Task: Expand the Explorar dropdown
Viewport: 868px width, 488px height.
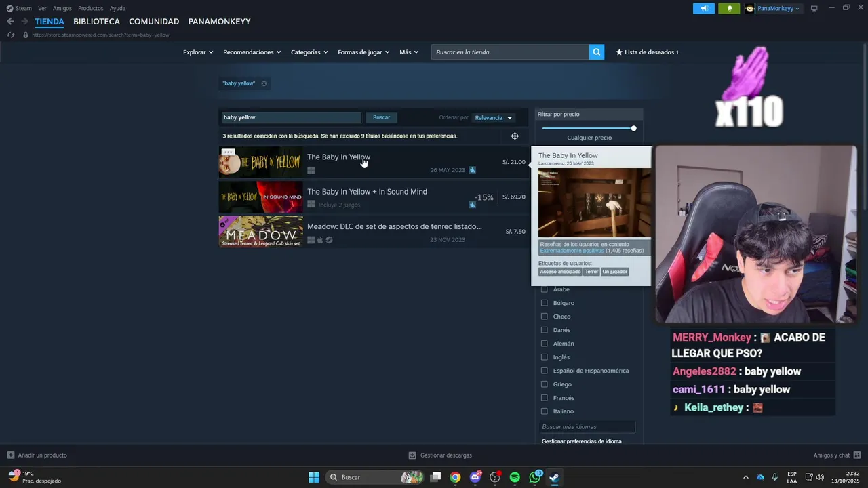Action: (x=198, y=52)
